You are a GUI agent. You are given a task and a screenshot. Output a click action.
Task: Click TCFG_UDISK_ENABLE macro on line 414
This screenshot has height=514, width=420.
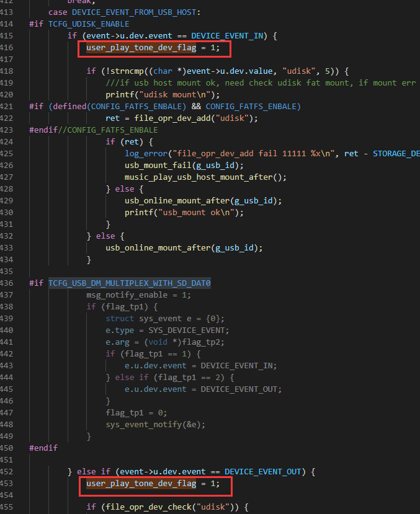89,24
